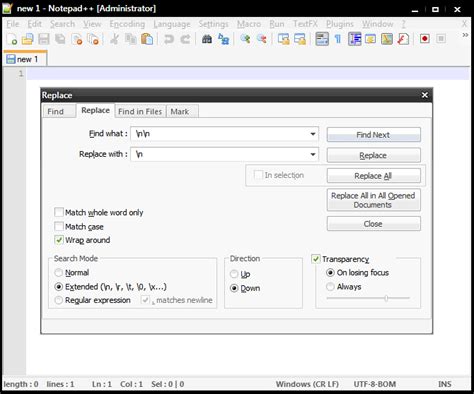474x394 pixels.
Task: Click the Replace toolbar icon
Action: 223,39
